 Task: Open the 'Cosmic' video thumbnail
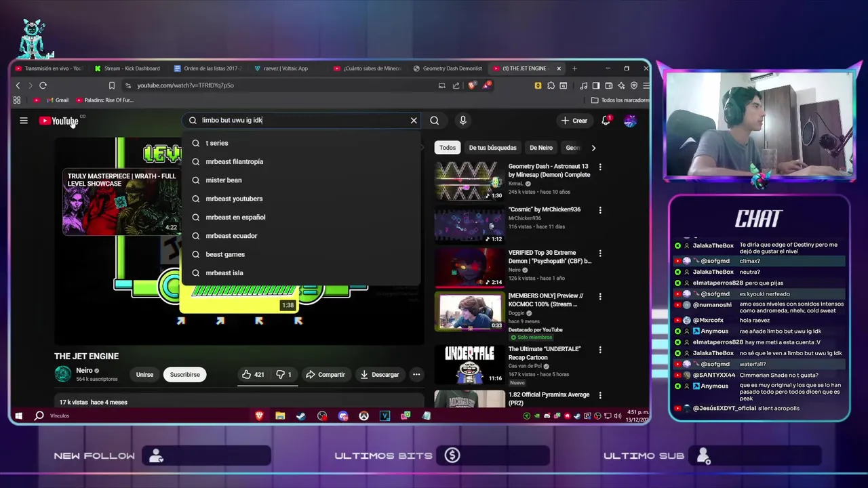(x=469, y=224)
